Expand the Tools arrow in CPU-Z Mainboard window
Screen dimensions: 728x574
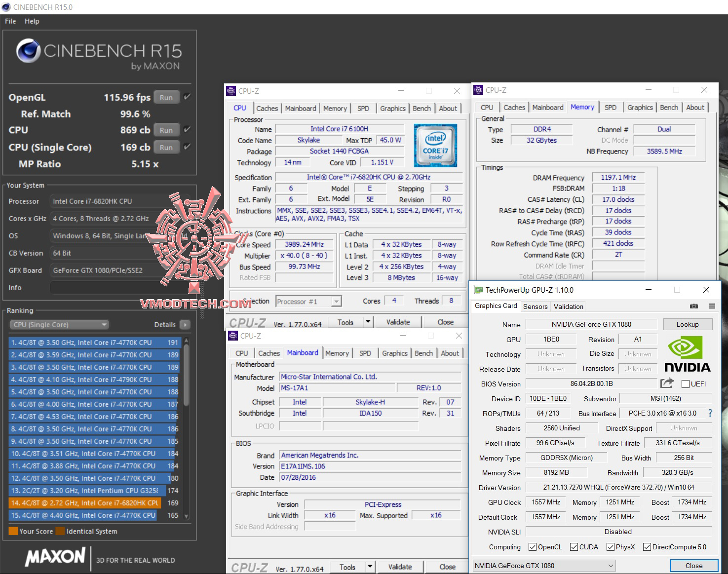coord(370,567)
